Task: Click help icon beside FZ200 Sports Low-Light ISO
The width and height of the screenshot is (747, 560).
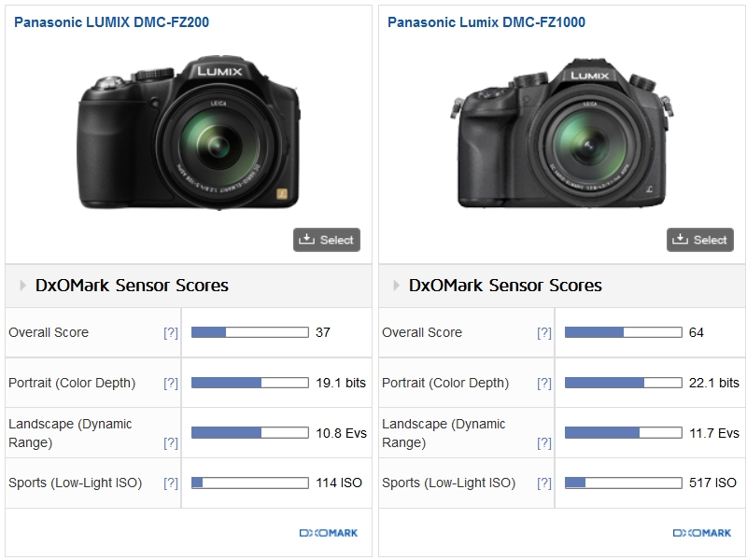Action: (171, 483)
